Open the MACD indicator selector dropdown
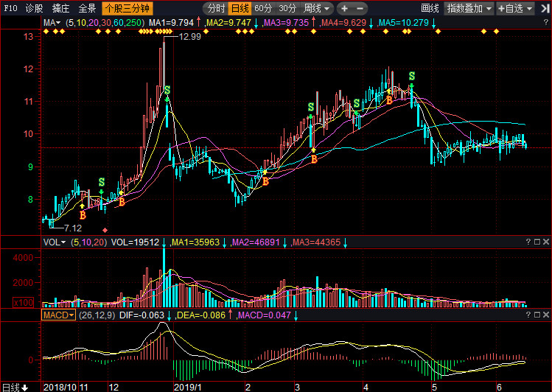The width and height of the screenshot is (552, 392). click(59, 315)
